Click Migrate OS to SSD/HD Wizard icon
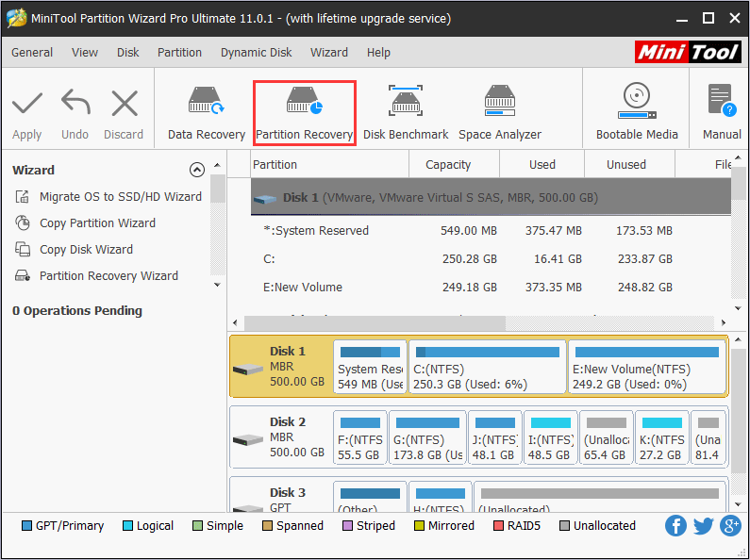 (23, 196)
